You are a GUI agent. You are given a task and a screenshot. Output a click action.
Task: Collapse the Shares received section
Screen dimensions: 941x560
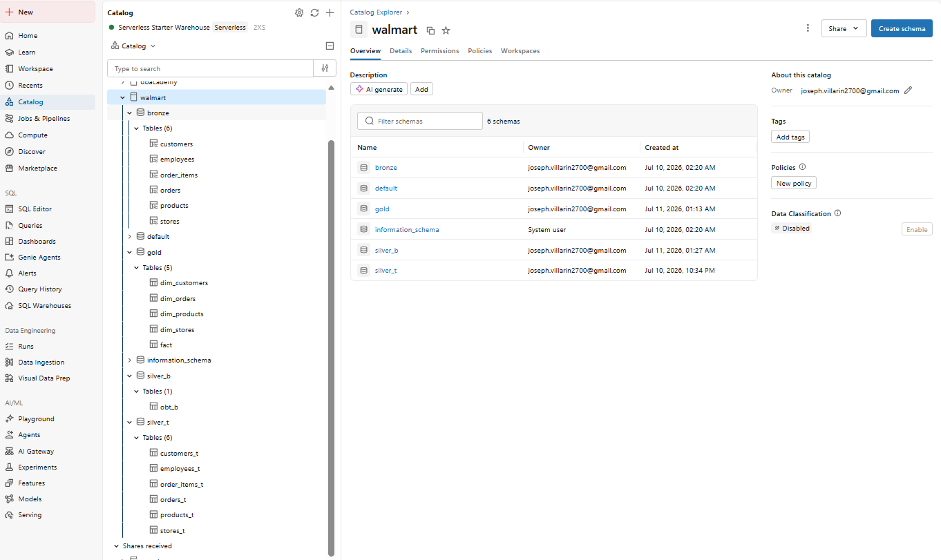(x=116, y=546)
